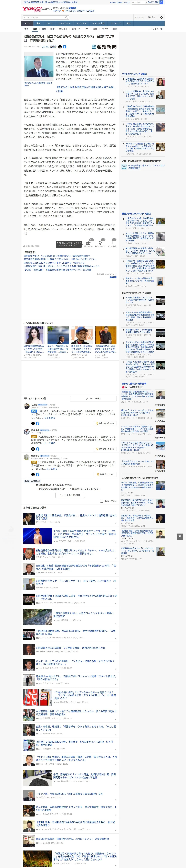
Task: Open the emergency support banner about 能登半島豪雨
Action: 50,2
